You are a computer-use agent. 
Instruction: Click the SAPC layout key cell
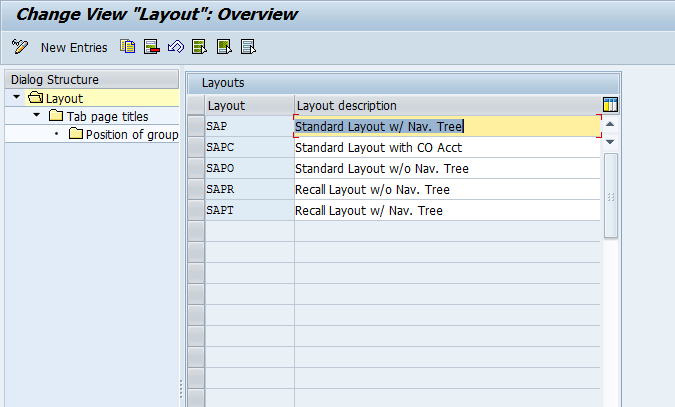tap(250, 147)
